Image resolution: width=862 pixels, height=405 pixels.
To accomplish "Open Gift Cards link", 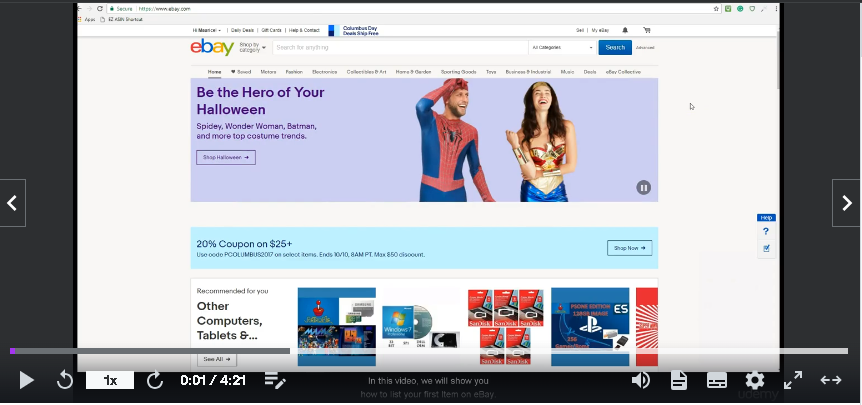I will 271,30.
